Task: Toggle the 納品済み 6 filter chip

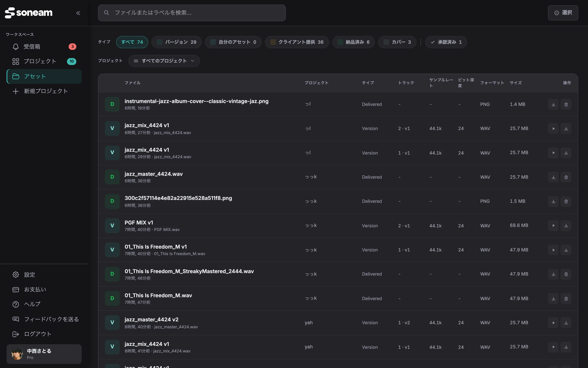Action: (354, 42)
